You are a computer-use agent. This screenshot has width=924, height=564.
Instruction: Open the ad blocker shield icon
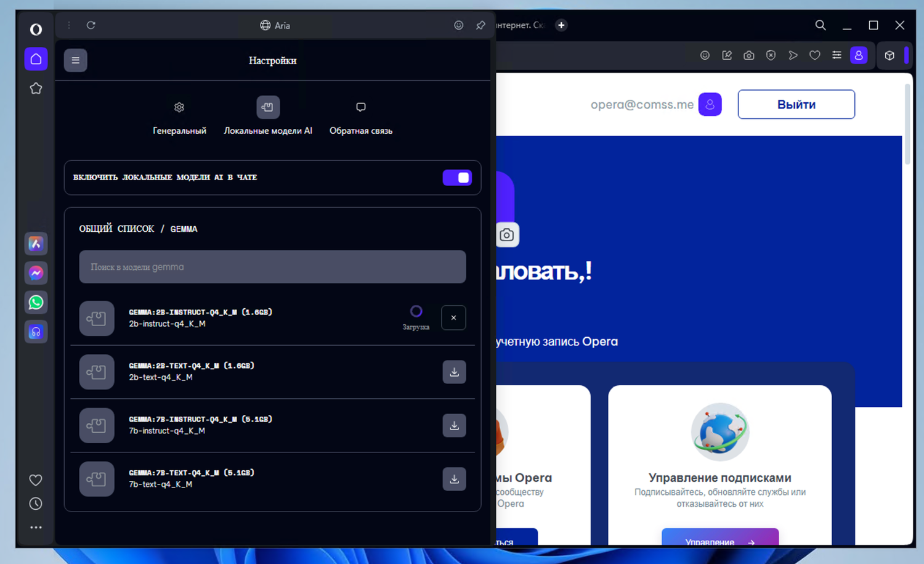(771, 55)
